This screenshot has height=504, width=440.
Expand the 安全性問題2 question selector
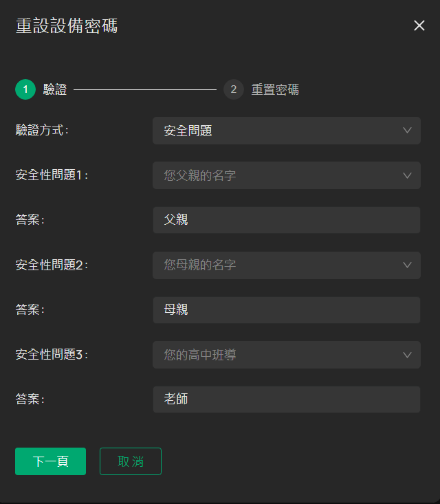pos(287,265)
